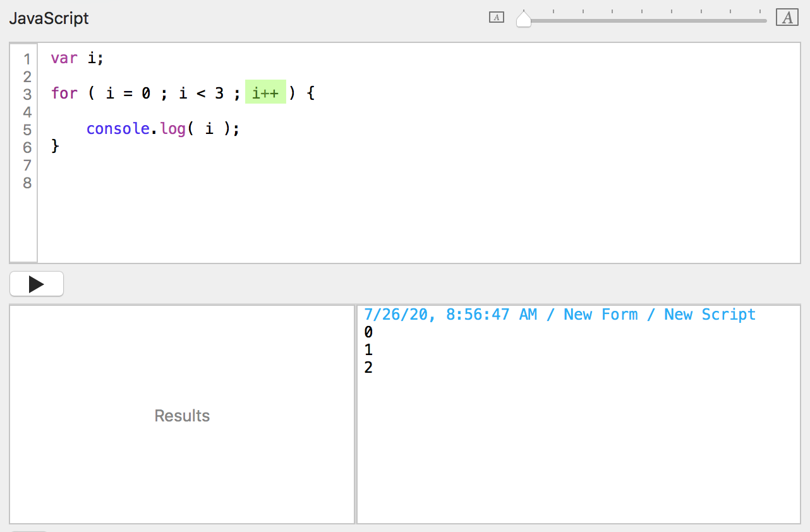Click the output value 2 in console
This screenshot has height=532, width=810.
(368, 367)
